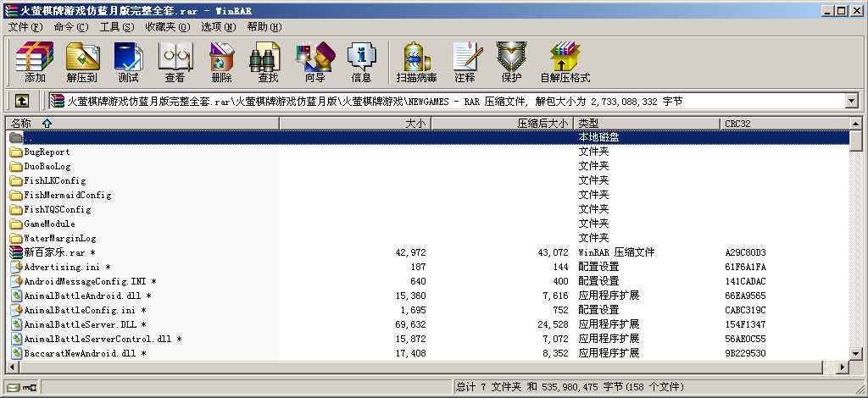Click the up one level arrow button
This screenshot has width=868, height=398.
(21, 101)
